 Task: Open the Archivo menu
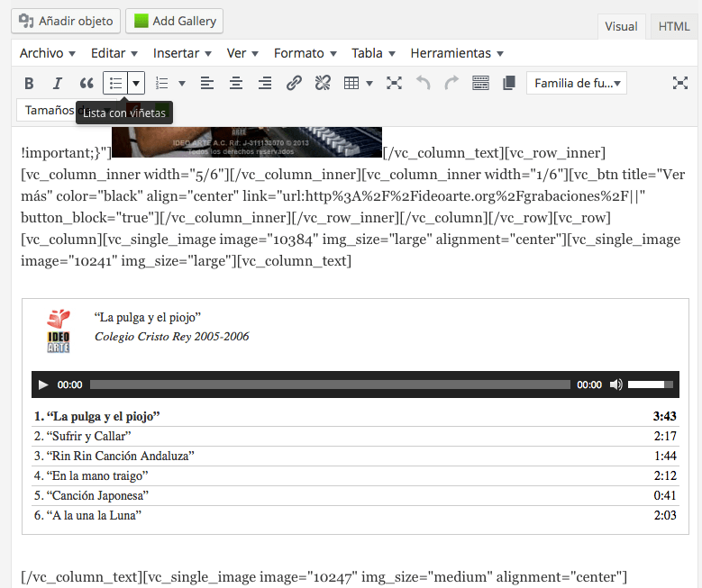(x=48, y=53)
